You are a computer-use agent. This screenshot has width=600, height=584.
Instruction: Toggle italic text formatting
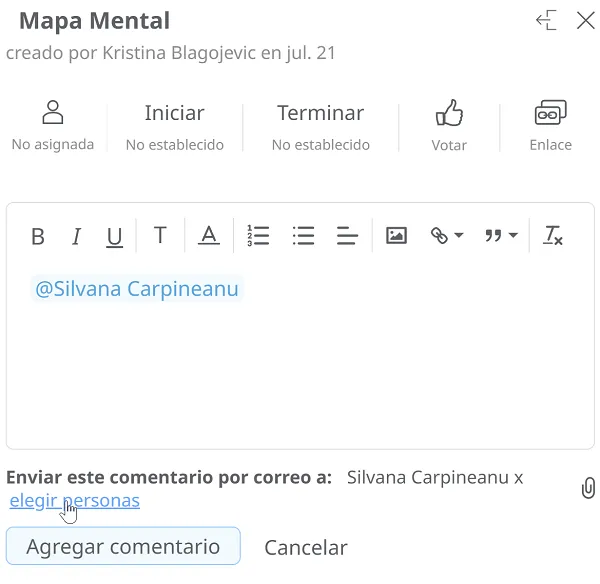(77, 236)
